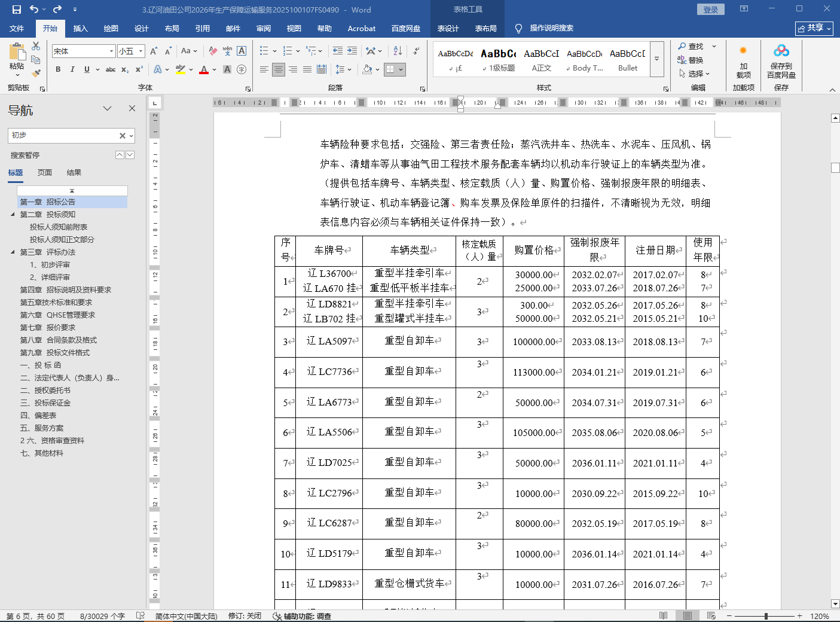Open phonetic guide (wén) icon

point(227,51)
